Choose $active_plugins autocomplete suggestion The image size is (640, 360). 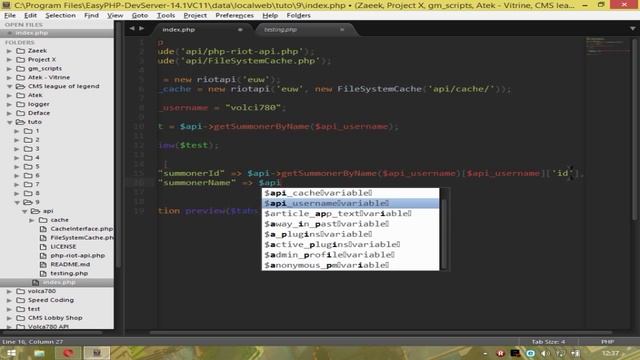[x=351, y=244]
